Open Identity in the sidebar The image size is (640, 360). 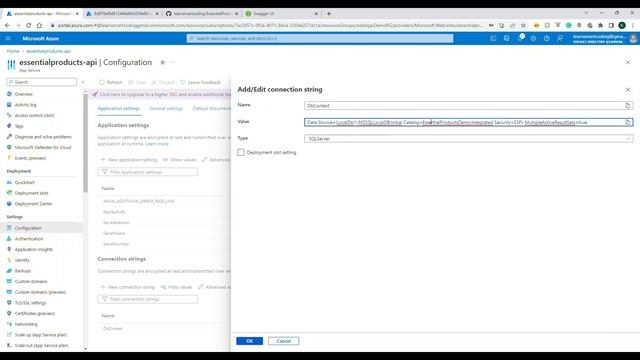[x=22, y=260]
